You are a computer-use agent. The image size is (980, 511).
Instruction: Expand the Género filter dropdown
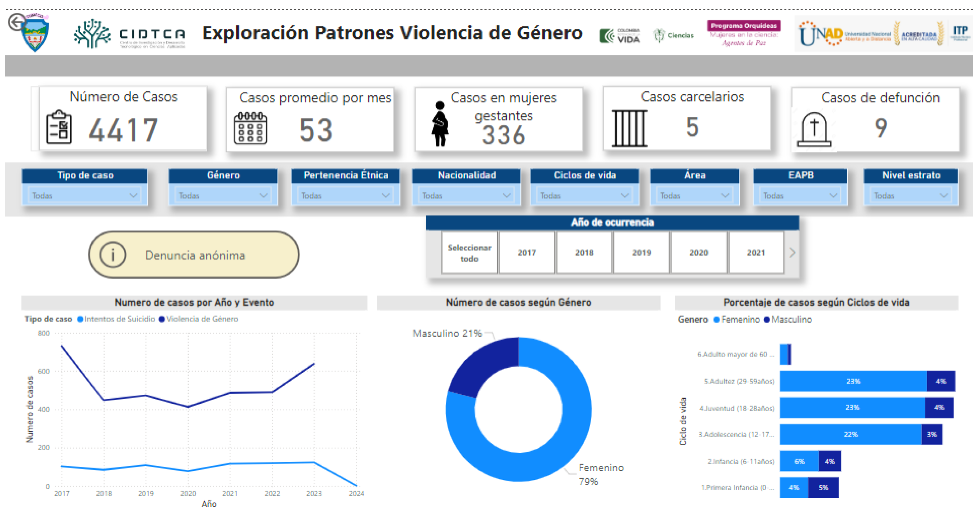pyautogui.click(x=223, y=195)
